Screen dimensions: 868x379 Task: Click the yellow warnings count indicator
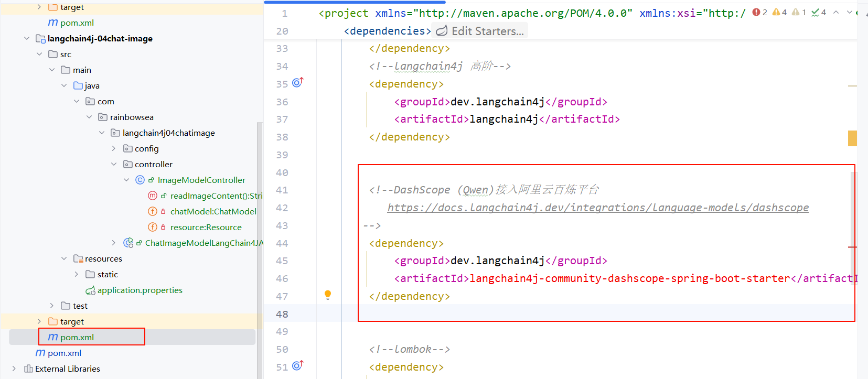(779, 12)
